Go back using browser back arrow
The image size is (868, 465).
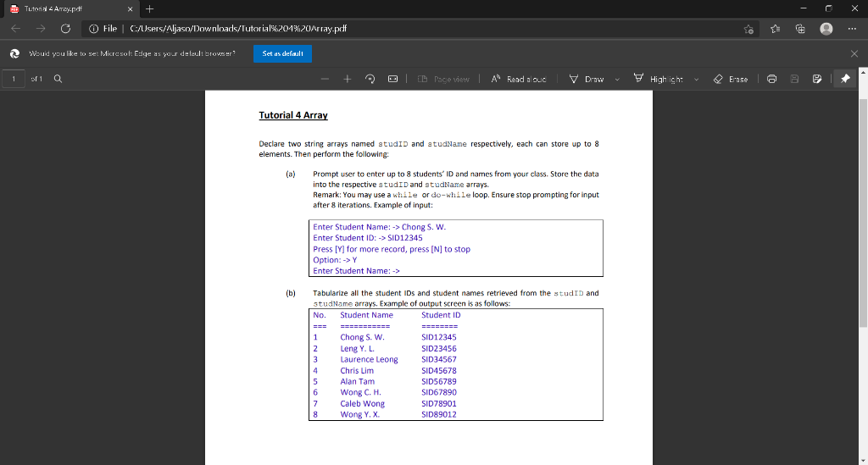tap(15, 29)
